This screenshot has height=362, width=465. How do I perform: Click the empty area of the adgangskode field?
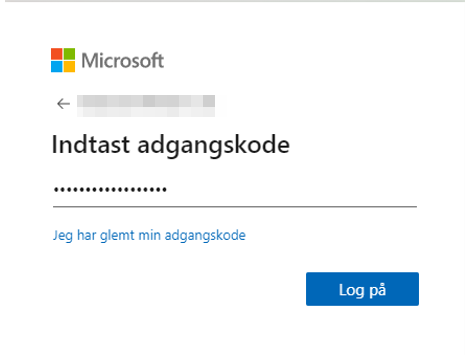292,190
